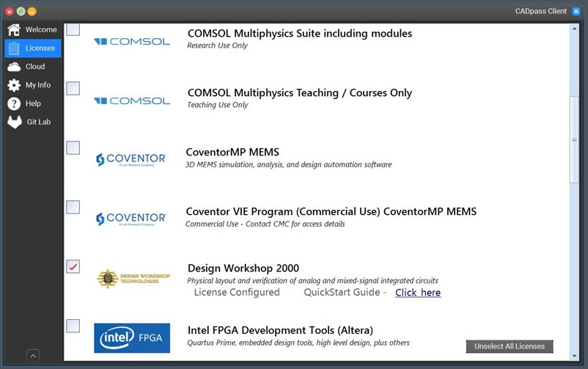
Task: Click the 'QuickStart Guide -' label
Action: (345, 292)
